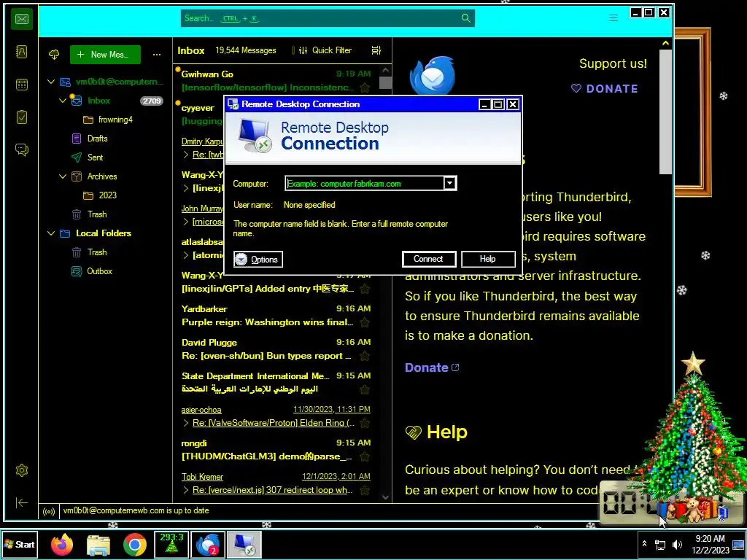Open message list display options icon
The width and height of the screenshot is (747, 560).
click(376, 50)
